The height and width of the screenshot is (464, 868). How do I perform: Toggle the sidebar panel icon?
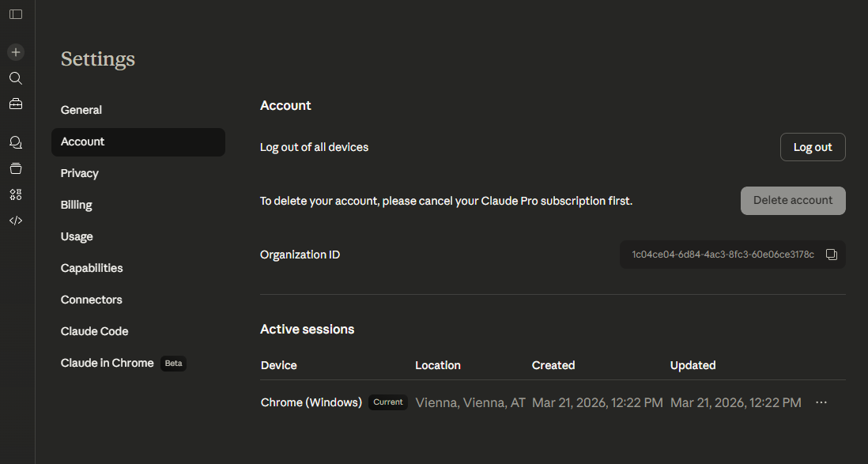pyautogui.click(x=16, y=14)
